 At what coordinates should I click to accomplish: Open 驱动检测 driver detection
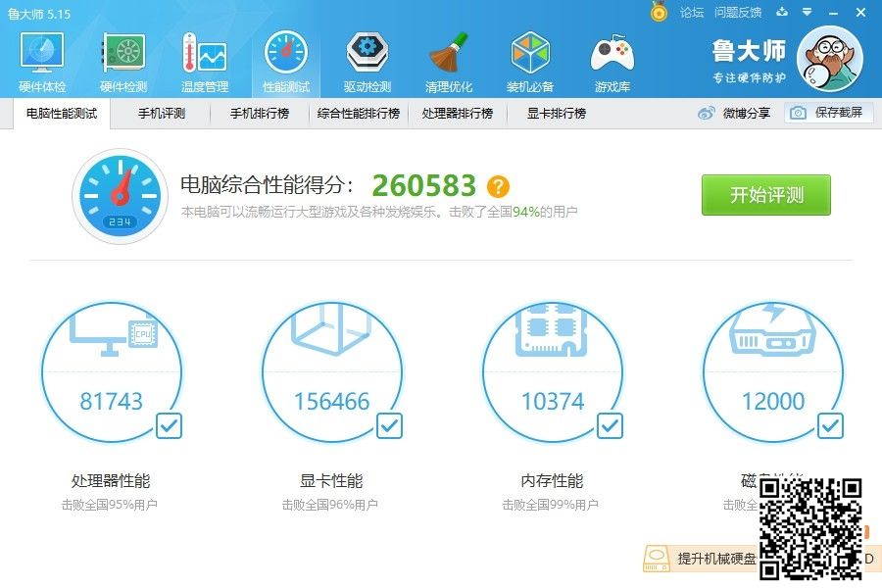(367, 63)
